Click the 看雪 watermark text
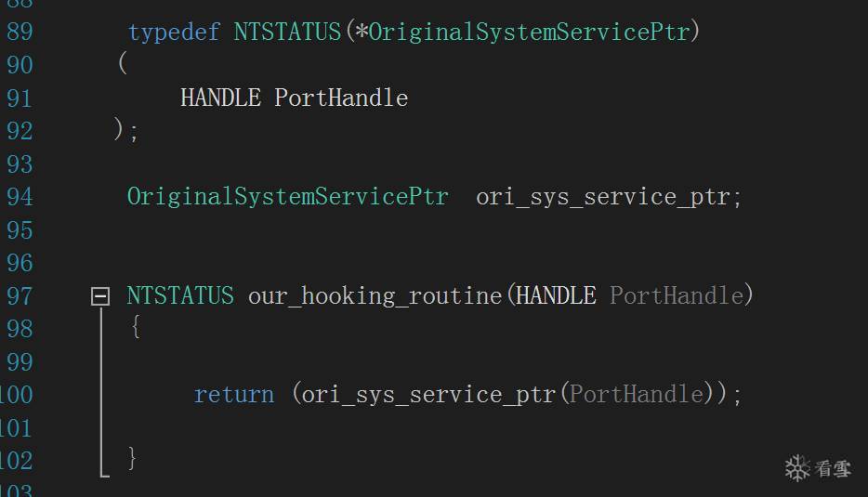Viewport: 868px width, 497px height. (x=834, y=469)
